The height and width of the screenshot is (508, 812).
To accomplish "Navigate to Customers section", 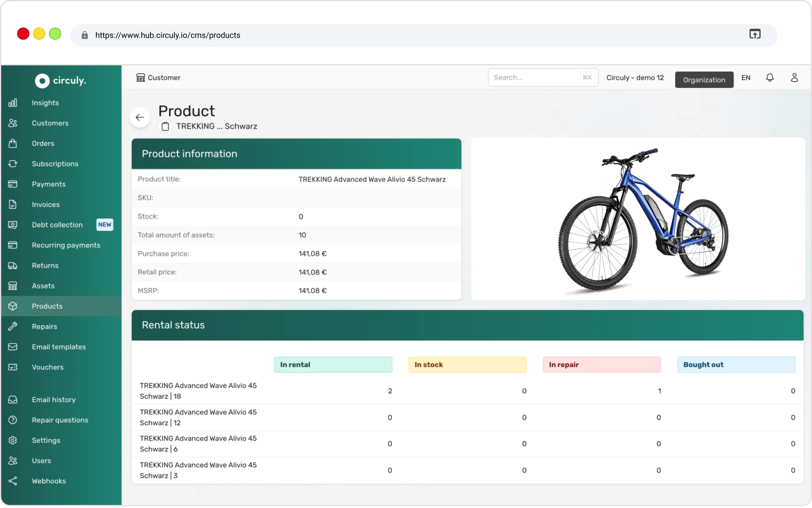I will point(50,123).
